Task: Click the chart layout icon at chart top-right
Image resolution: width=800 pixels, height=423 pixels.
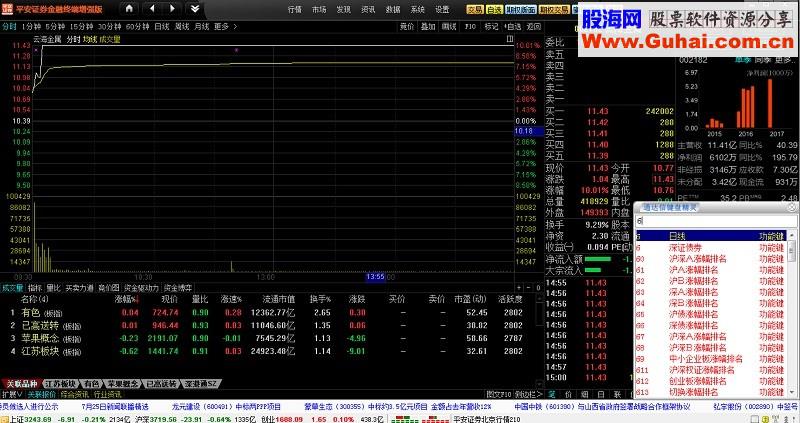Action: [x=510, y=39]
